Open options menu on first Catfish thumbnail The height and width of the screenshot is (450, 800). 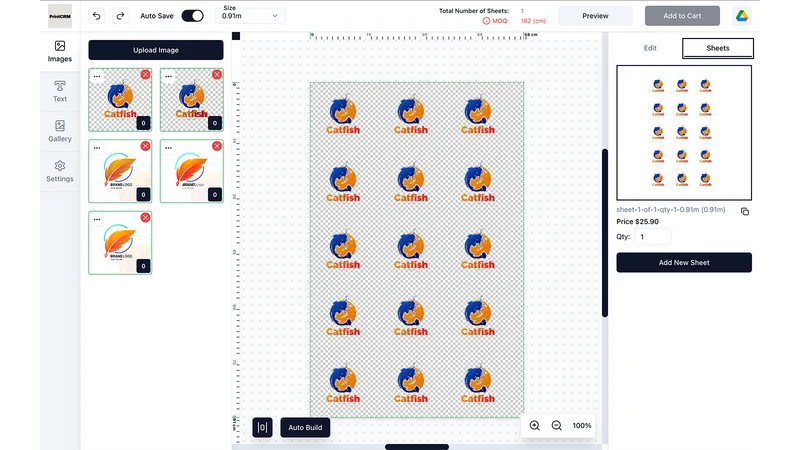tap(97, 77)
